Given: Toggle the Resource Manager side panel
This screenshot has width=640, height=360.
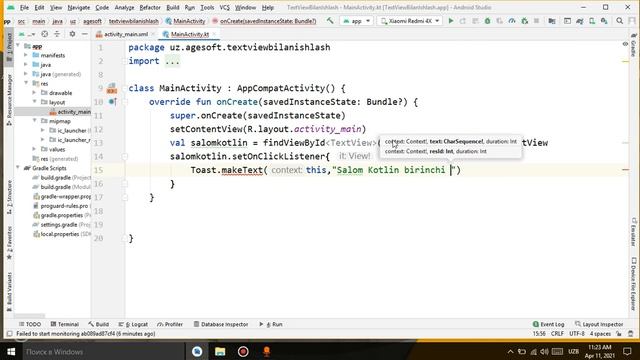Looking at the screenshot, I should tap(9, 99).
